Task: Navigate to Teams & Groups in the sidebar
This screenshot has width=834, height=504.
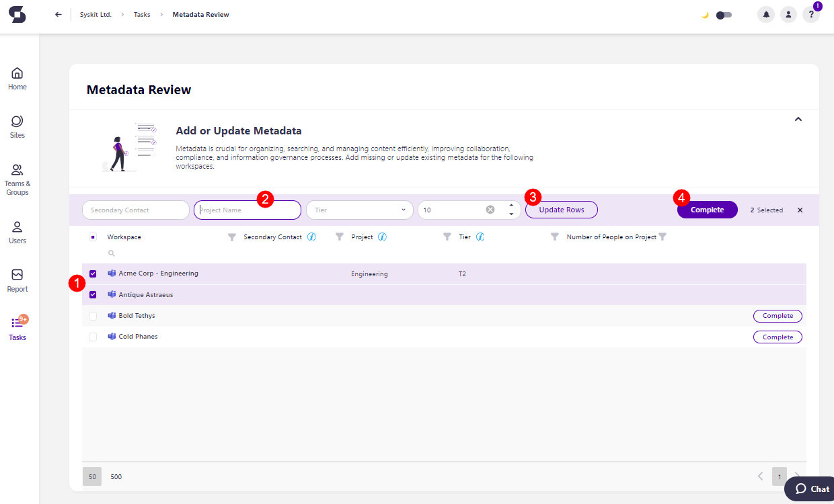Action: (x=17, y=178)
